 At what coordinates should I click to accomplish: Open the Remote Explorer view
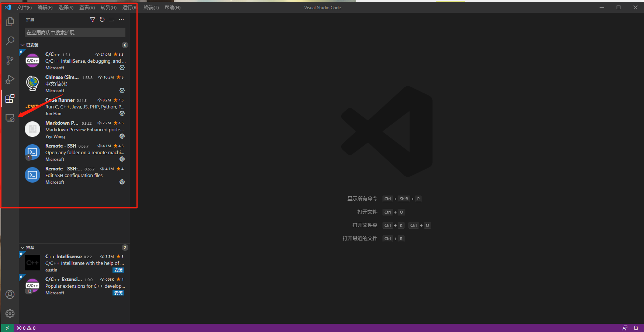(x=10, y=118)
